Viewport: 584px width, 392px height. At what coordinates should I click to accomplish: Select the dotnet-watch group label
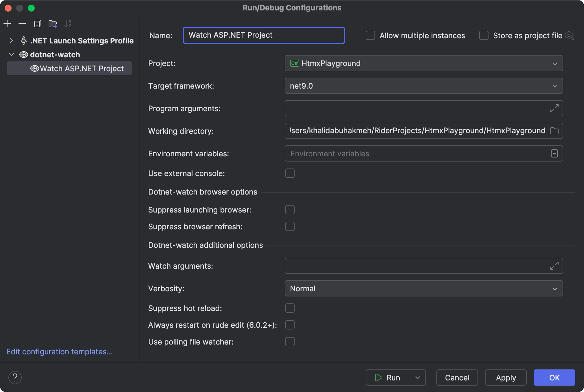coord(55,54)
